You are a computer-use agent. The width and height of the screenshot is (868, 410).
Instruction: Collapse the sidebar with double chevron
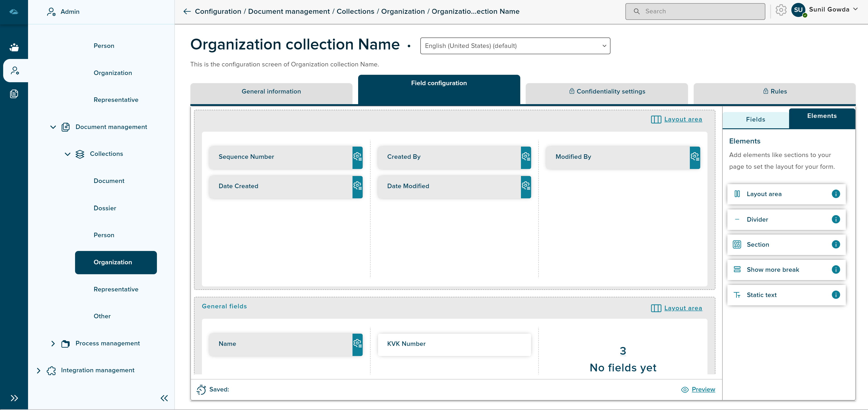164,398
